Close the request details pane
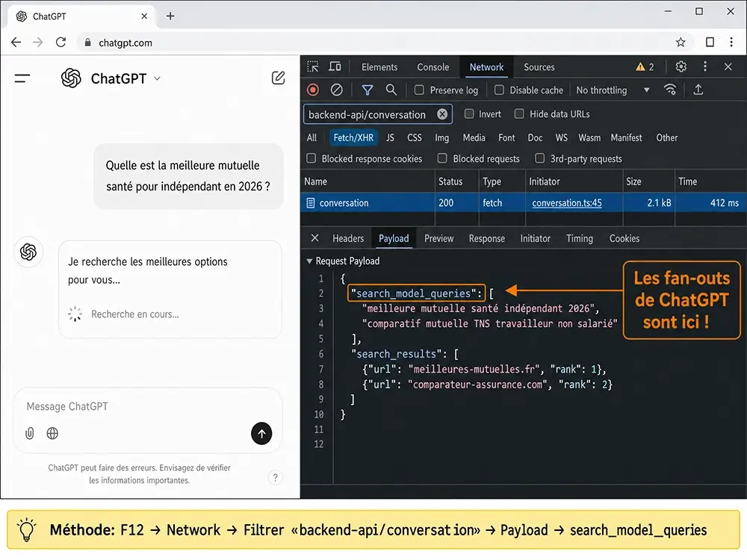 coord(315,238)
